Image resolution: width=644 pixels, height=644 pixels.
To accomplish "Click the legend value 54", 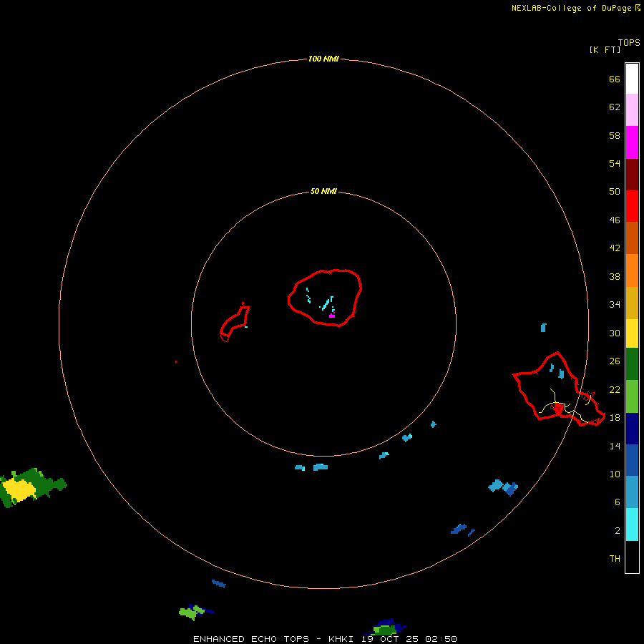I will pos(615,163).
